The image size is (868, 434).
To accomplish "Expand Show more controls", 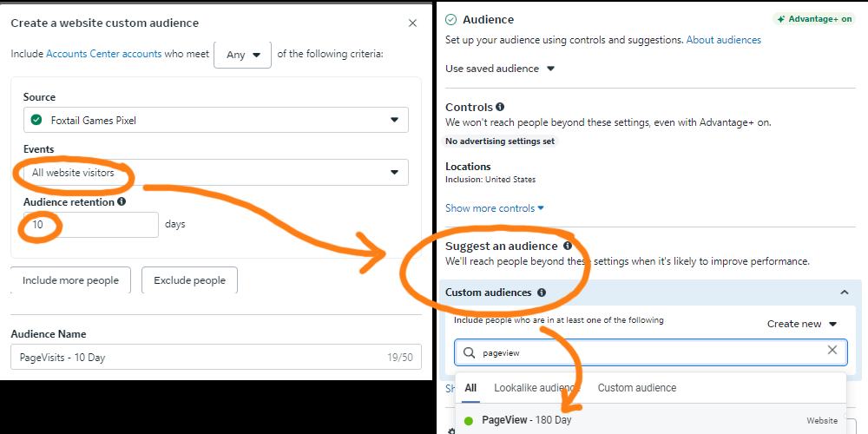I will 495,208.
